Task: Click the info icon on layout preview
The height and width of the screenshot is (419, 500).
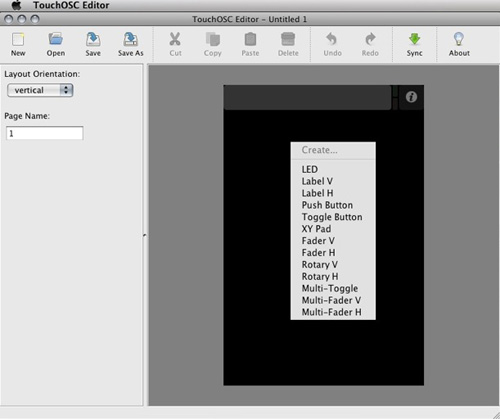Action: tap(411, 97)
